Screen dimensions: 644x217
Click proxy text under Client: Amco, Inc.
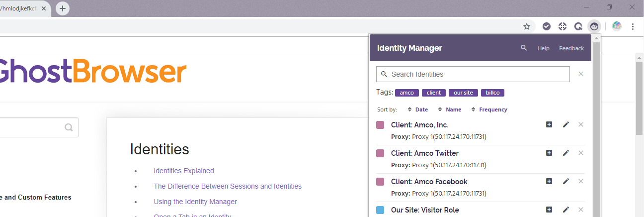pos(439,137)
